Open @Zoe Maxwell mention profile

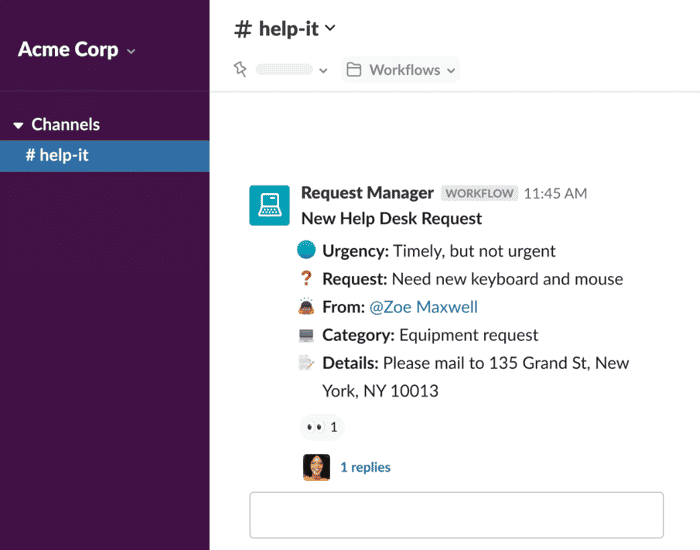(x=423, y=307)
